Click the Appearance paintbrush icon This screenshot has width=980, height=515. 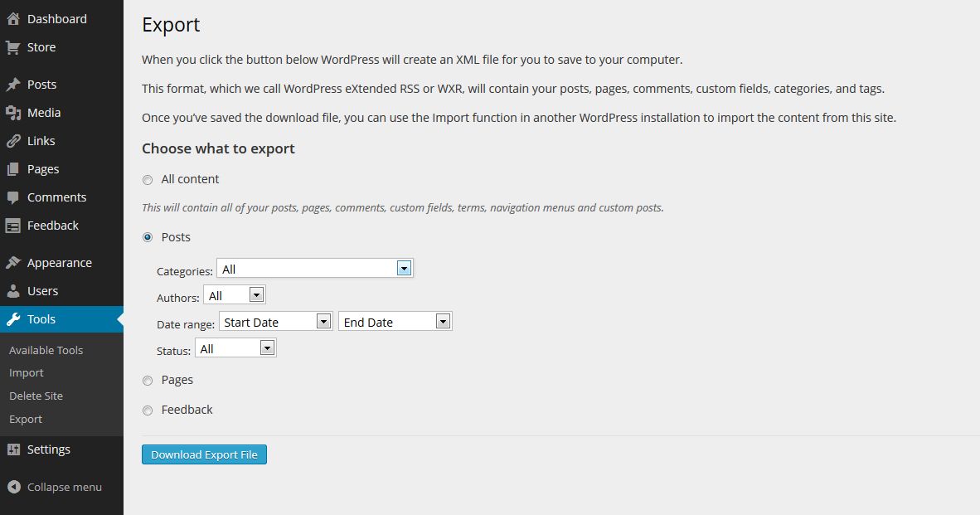13,263
